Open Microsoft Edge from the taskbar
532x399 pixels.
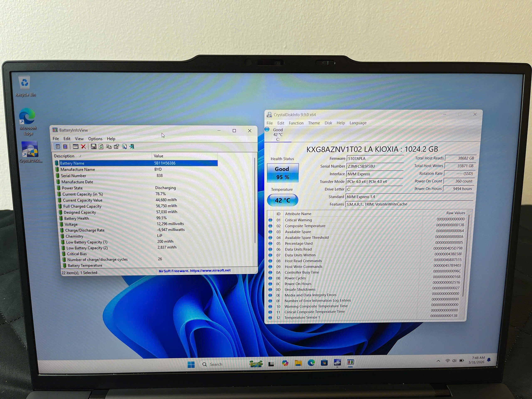tap(311, 363)
